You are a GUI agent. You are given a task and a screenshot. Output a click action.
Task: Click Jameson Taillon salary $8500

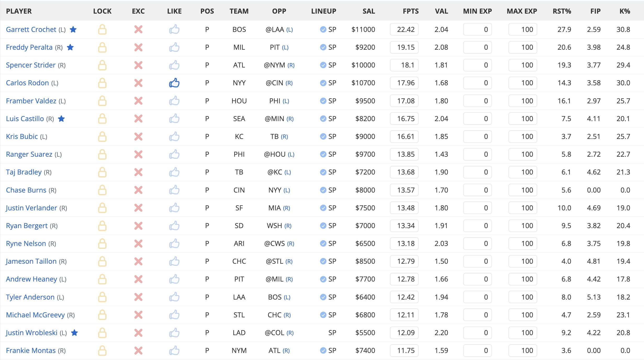(x=365, y=261)
